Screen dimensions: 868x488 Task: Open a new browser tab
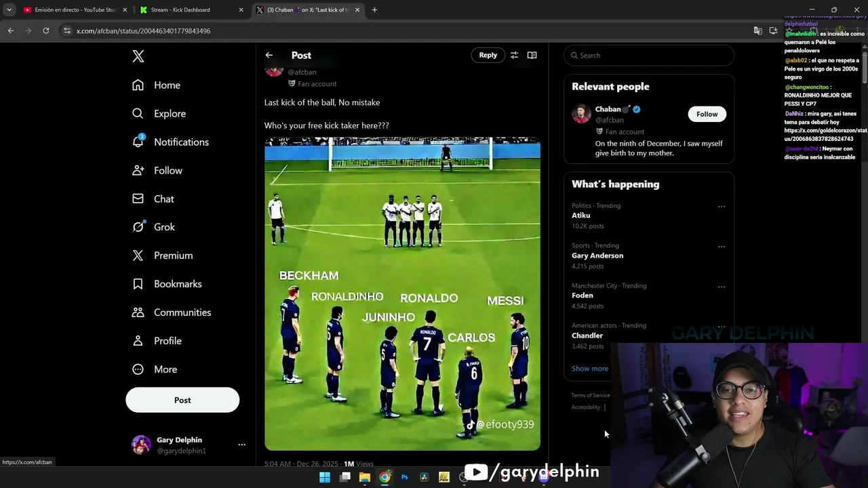pyautogui.click(x=374, y=10)
